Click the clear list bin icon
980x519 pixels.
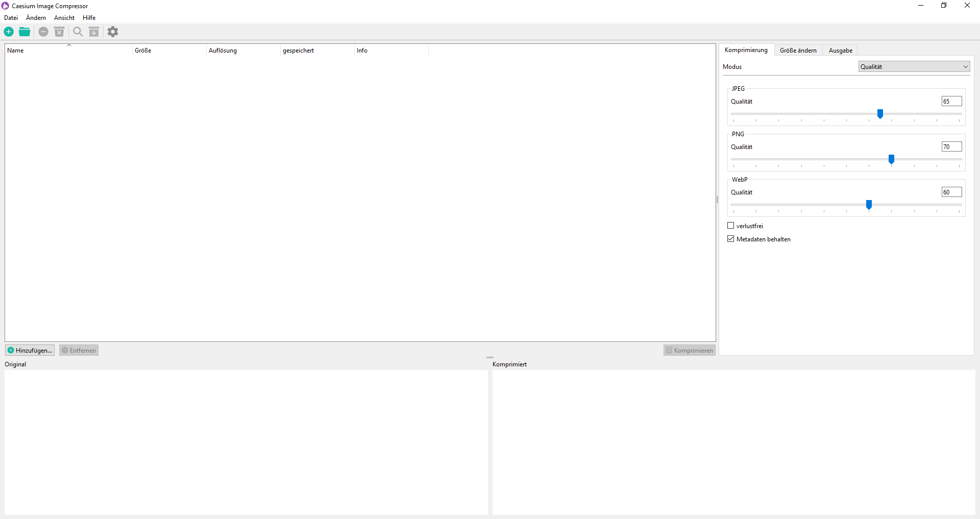click(59, 32)
